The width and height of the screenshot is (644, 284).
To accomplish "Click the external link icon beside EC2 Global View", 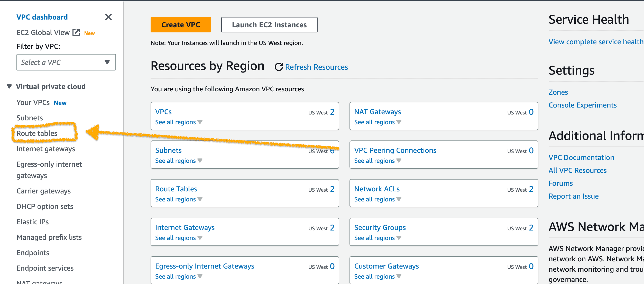I will tap(76, 32).
